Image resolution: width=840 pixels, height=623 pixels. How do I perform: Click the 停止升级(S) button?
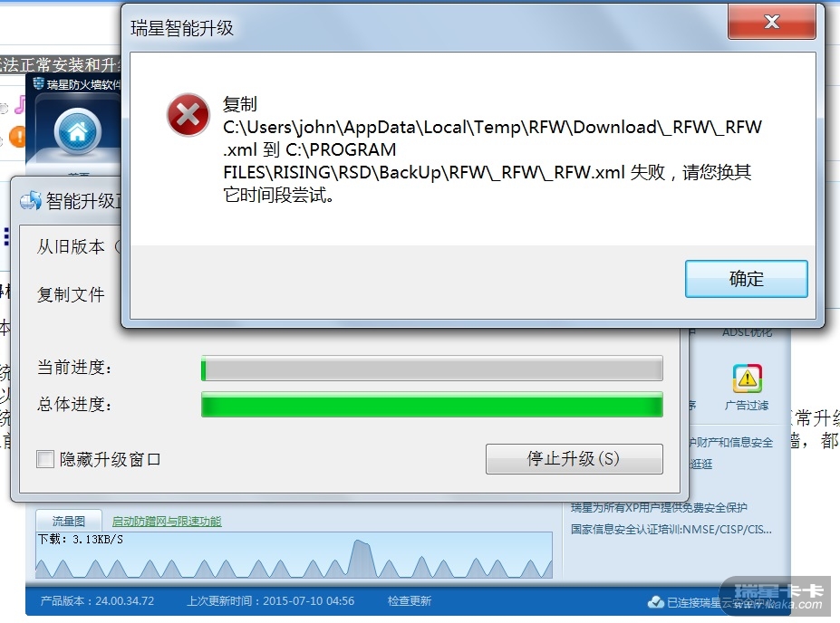(574, 459)
